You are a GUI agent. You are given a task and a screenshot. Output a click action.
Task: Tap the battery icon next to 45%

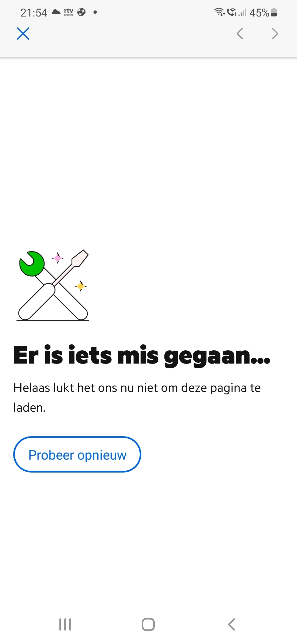click(274, 12)
